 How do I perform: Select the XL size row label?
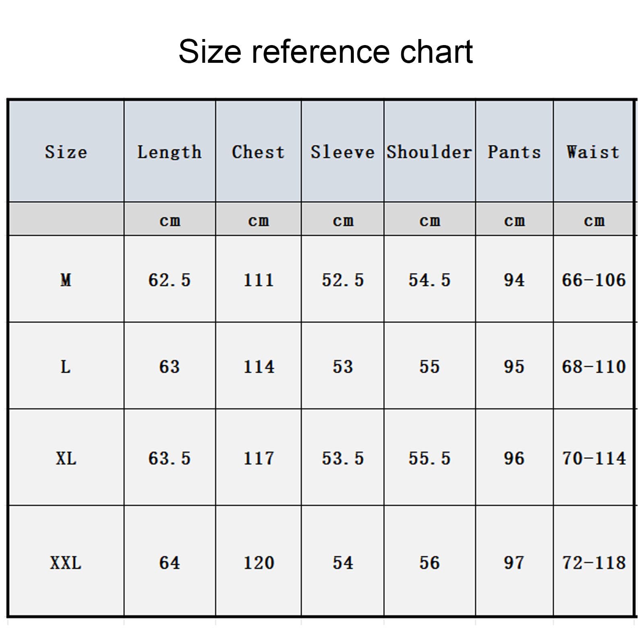(66, 458)
